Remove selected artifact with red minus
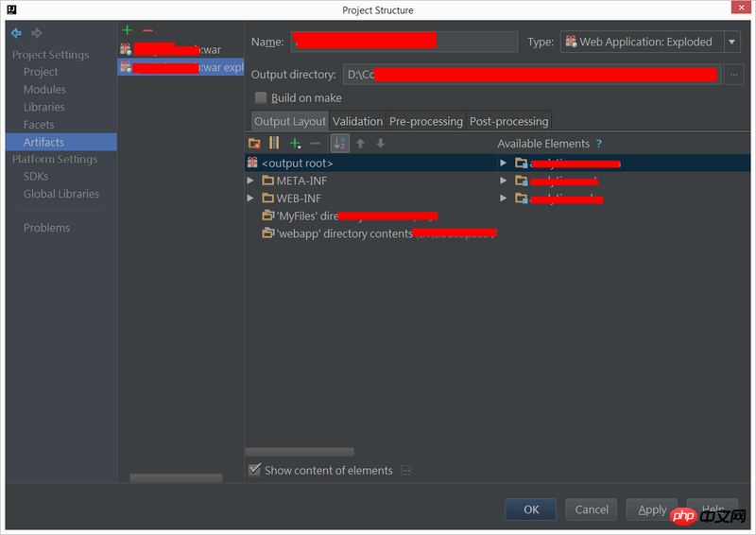 point(147,30)
